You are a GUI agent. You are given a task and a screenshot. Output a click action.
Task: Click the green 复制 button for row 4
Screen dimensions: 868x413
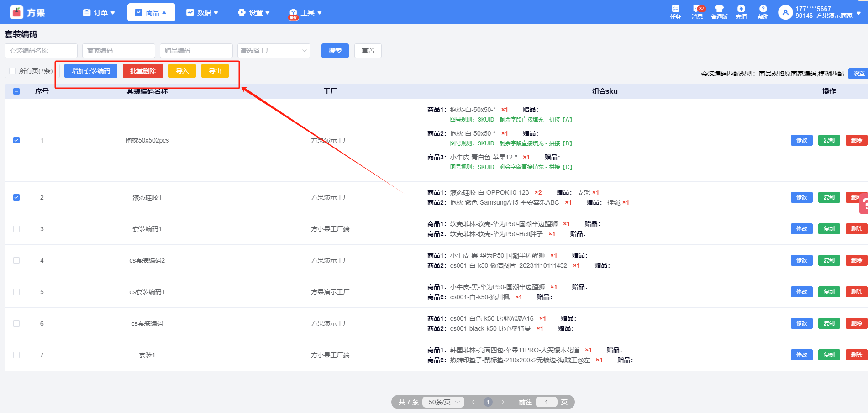coord(829,260)
